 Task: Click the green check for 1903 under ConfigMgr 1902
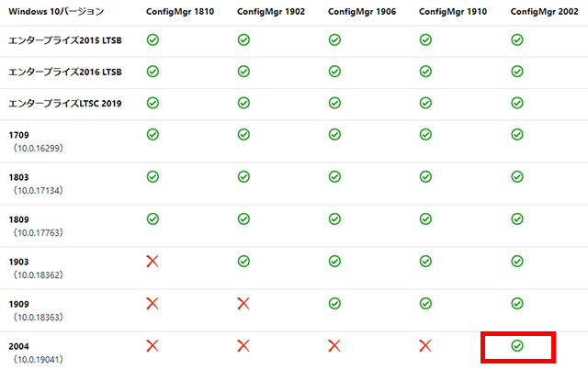[243, 262]
